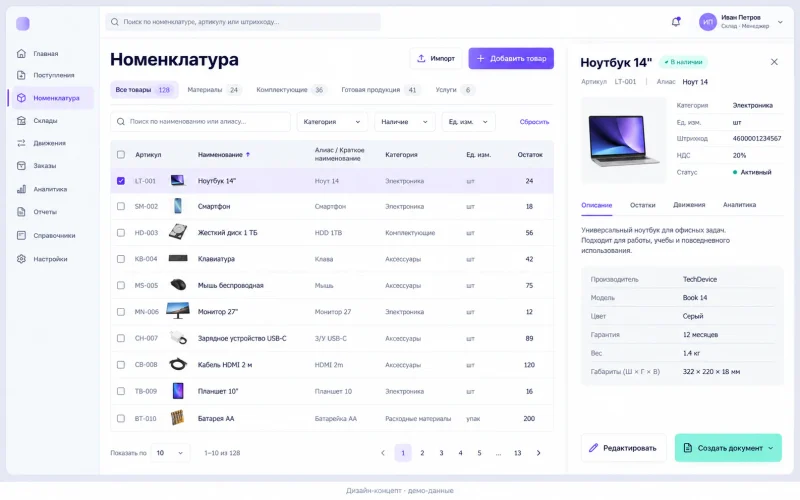Switch to the Остатки detail tab
Screen dimensions: 800x500
pos(642,205)
